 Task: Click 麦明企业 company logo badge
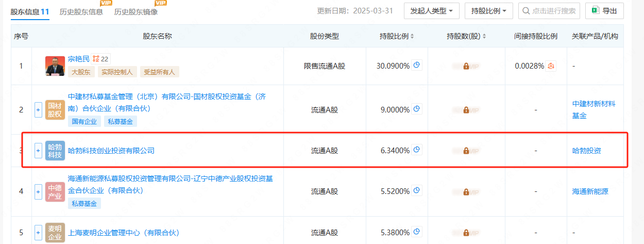click(55, 234)
